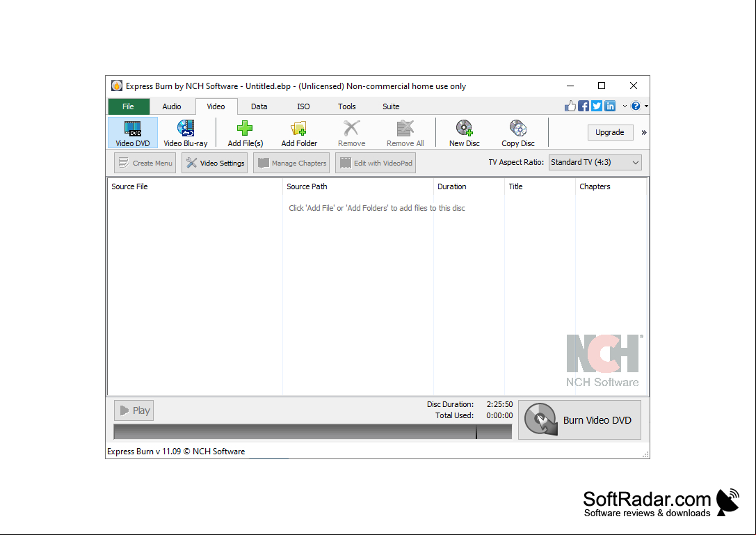Maximize the Express Burn window
This screenshot has width=756, height=535.
tap(602, 86)
